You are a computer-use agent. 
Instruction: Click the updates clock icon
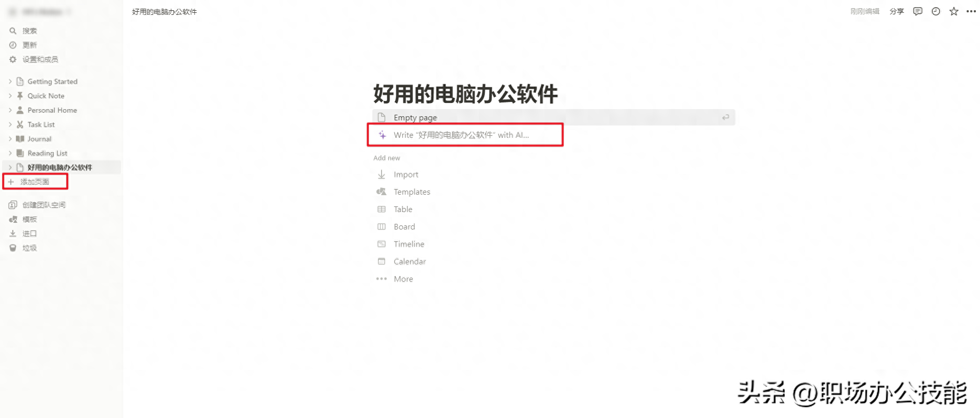click(13, 45)
